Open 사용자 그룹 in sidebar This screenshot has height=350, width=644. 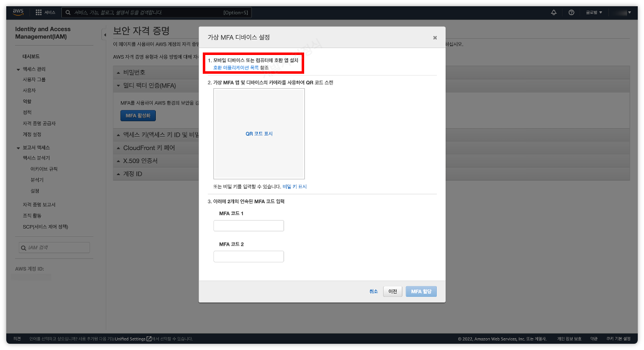coord(34,79)
